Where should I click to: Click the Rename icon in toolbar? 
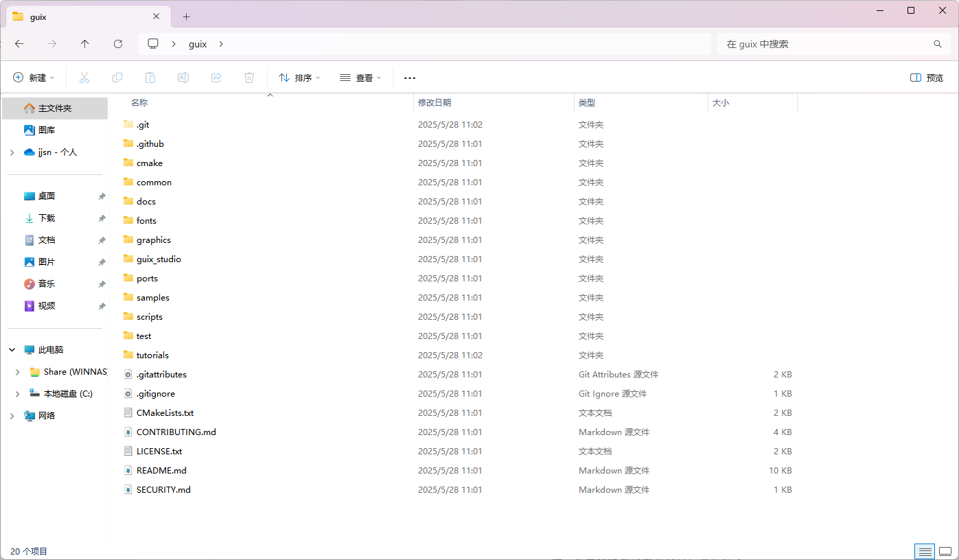183,78
